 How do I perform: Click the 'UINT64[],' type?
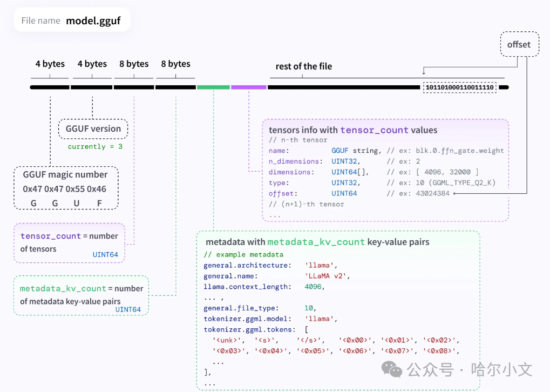pyautogui.click(x=350, y=172)
